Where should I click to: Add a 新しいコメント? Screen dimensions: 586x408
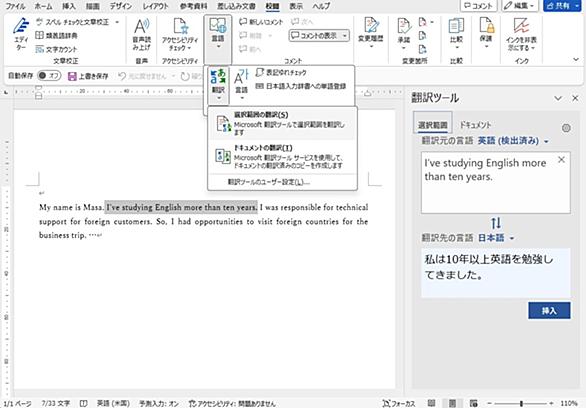point(261,22)
